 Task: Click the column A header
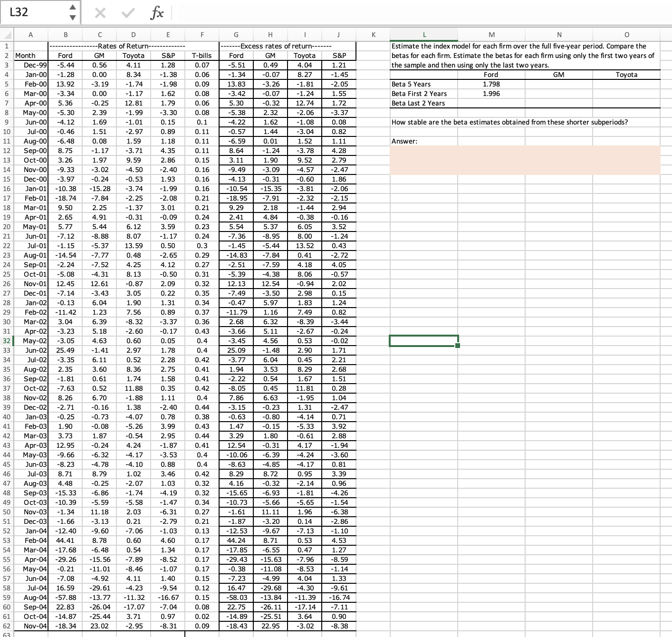click(31, 34)
